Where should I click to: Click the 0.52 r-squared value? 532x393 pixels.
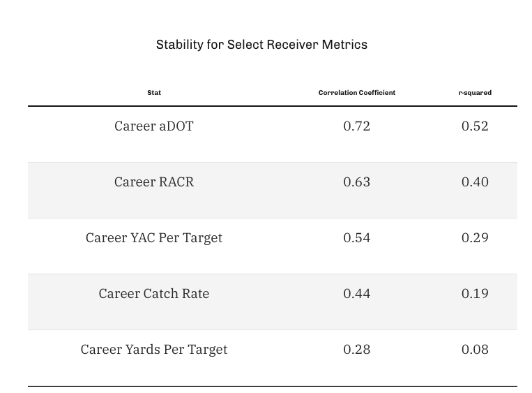coord(475,126)
